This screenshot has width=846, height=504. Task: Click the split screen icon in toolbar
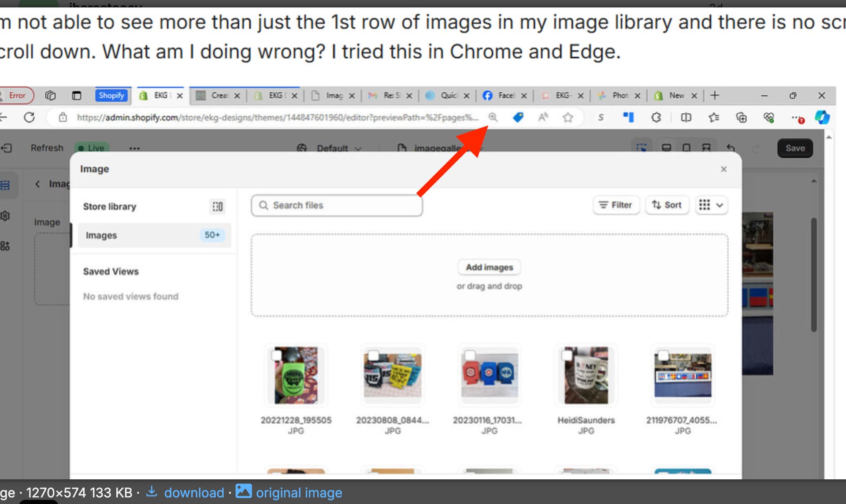pyautogui.click(x=686, y=118)
